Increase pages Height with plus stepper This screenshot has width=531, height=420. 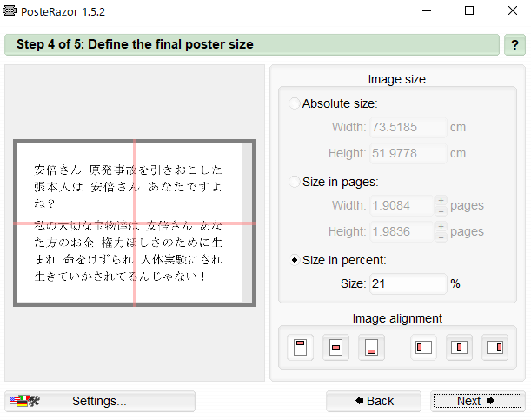[x=441, y=226]
